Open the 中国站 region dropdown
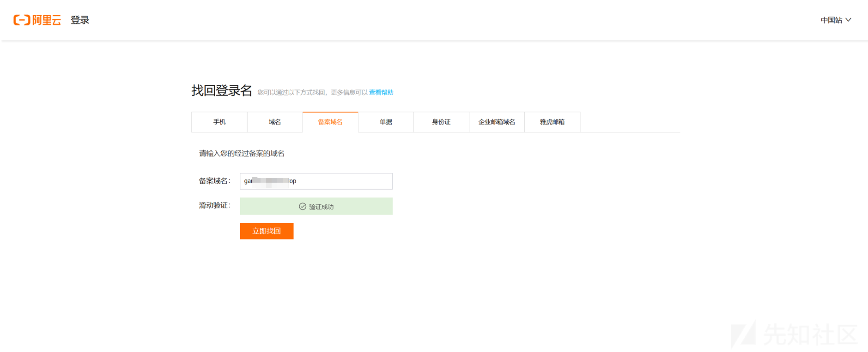868x352 pixels. click(x=836, y=20)
